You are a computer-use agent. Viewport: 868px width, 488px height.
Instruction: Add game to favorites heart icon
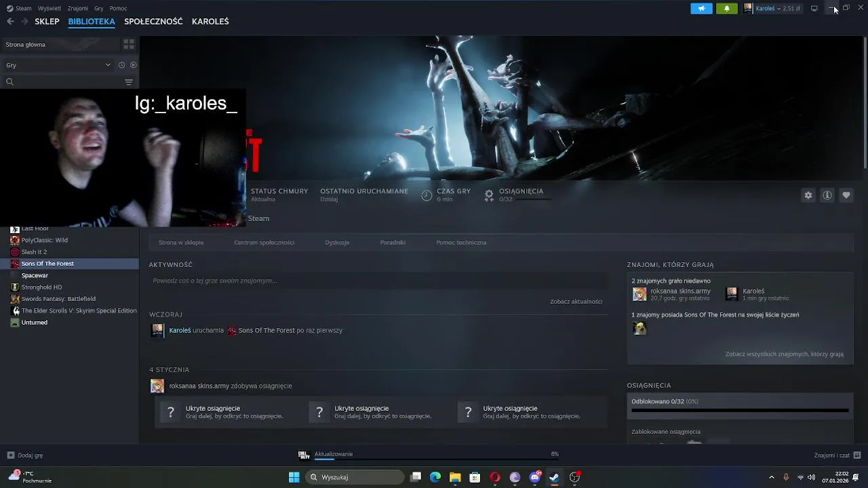coord(846,195)
